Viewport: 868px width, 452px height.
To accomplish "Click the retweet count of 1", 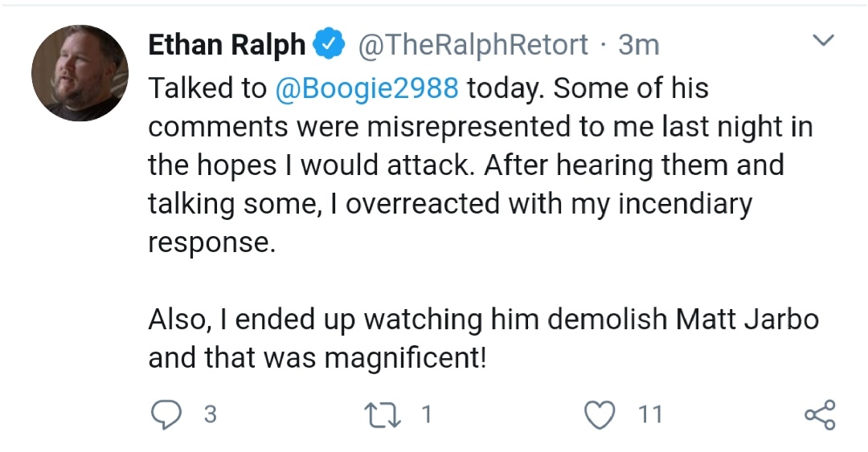I will pos(426,414).
